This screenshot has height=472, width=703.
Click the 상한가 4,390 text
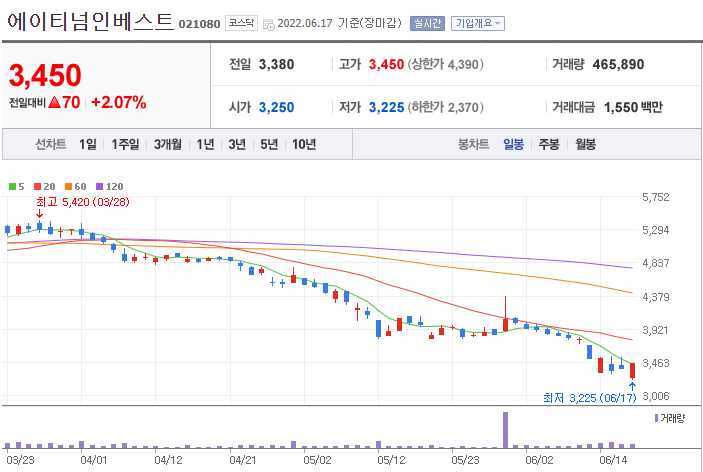coord(445,65)
